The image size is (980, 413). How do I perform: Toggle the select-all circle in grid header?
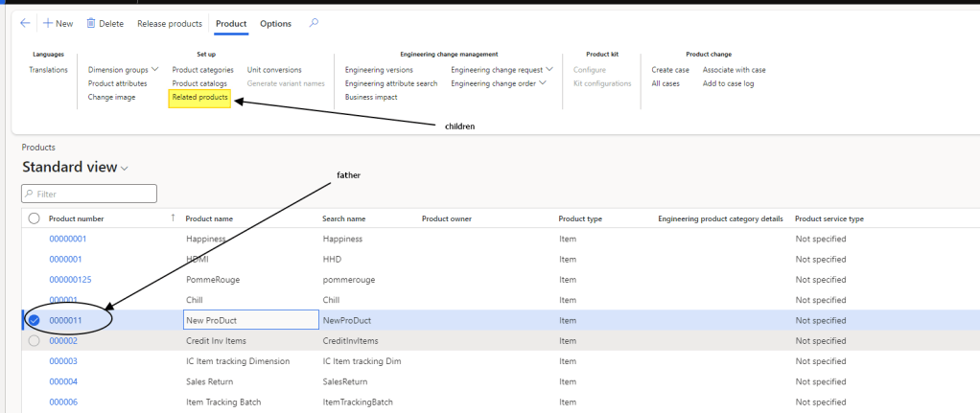(35, 218)
